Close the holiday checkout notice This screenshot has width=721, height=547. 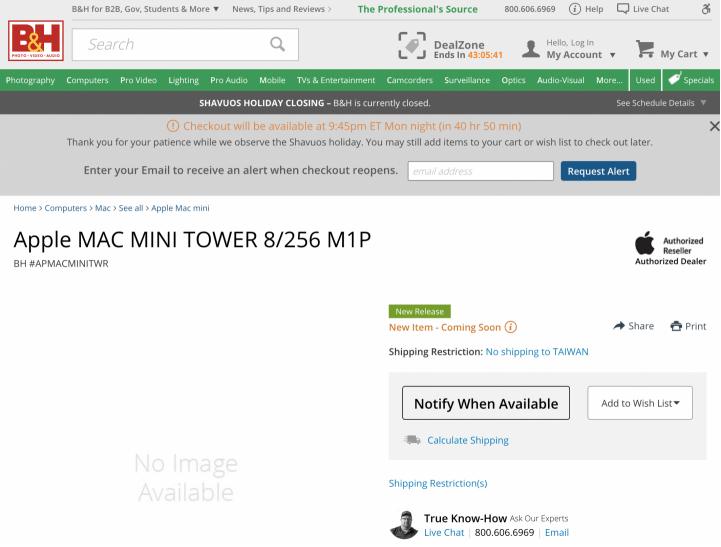715,126
